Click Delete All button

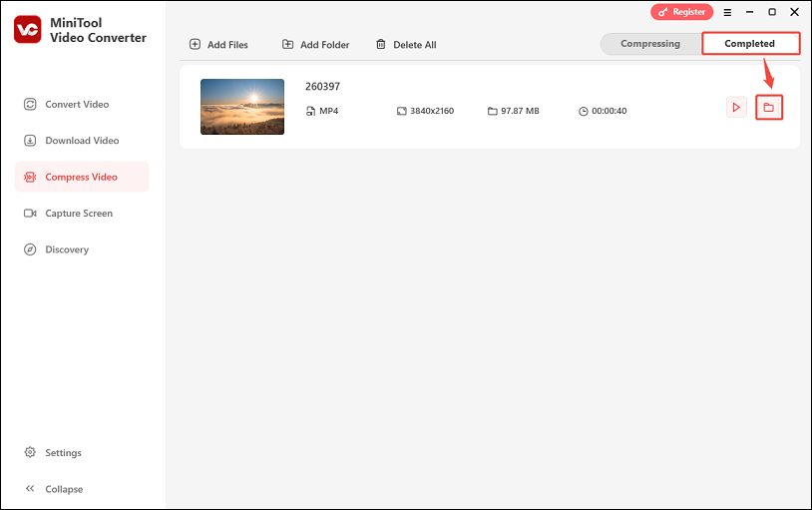tap(406, 45)
